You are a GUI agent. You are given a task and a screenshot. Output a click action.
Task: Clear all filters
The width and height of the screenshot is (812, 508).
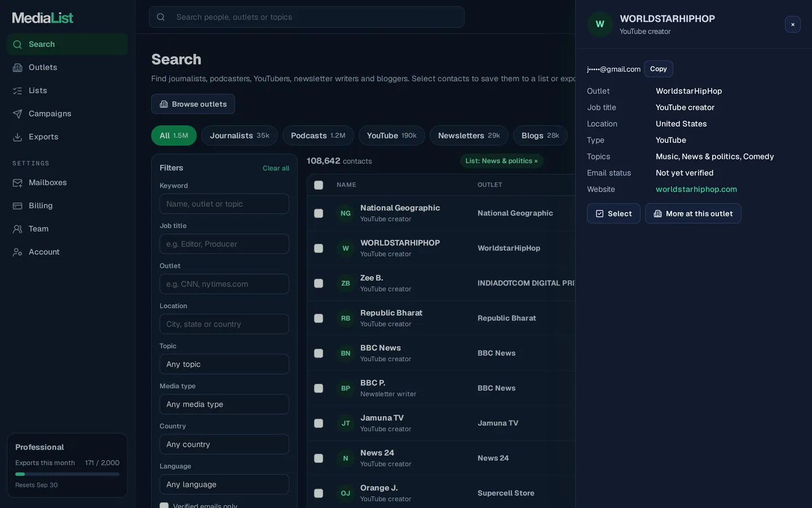pos(276,168)
